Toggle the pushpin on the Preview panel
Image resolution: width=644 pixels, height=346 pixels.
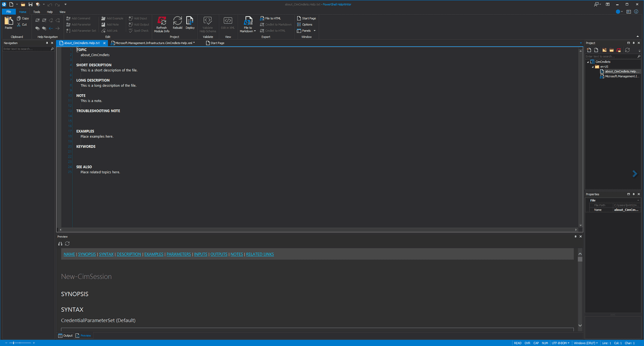point(576,236)
